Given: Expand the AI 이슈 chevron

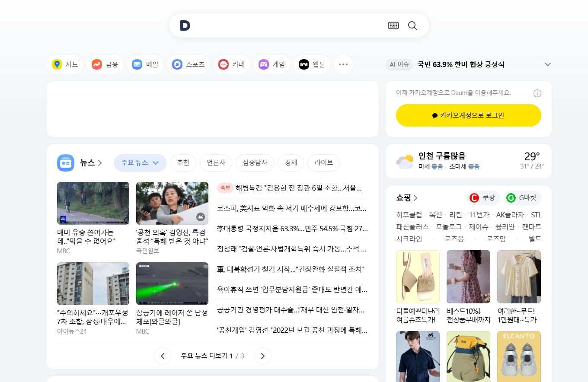Looking at the screenshot, I should coord(547,64).
